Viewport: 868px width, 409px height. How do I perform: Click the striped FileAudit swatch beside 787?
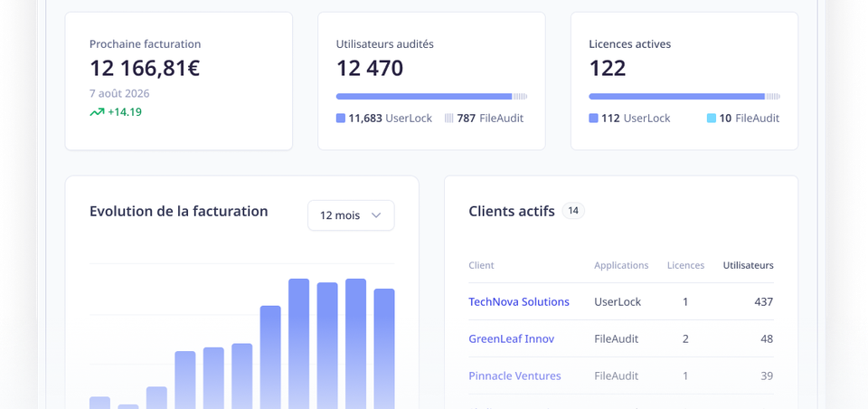(449, 118)
